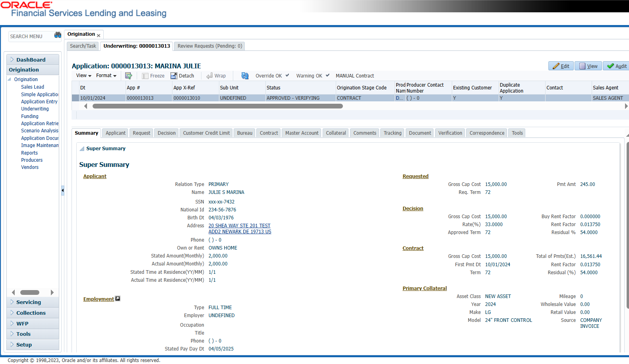Expand the Setup accordion panel
This screenshot has height=364, width=629.
click(x=33, y=345)
